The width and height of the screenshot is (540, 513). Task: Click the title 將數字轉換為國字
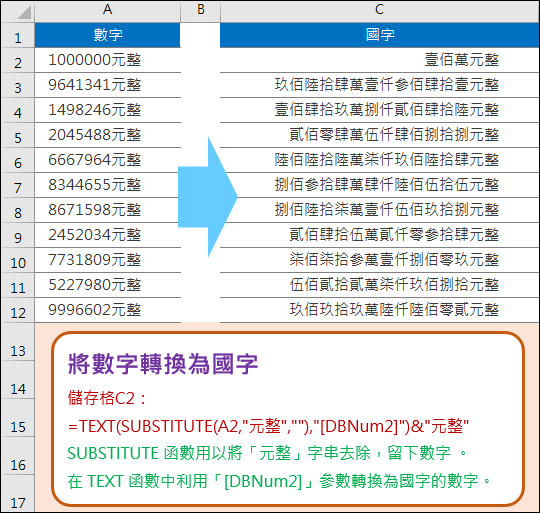click(x=163, y=364)
